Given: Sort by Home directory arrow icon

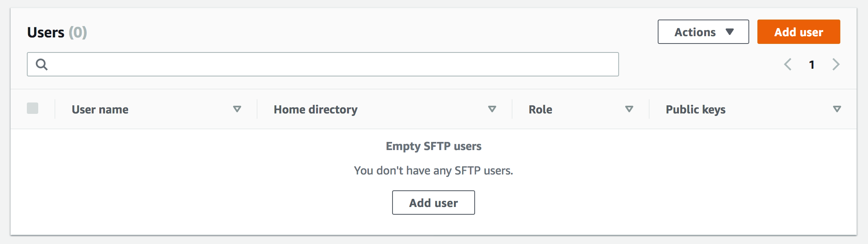Looking at the screenshot, I should coord(492,109).
